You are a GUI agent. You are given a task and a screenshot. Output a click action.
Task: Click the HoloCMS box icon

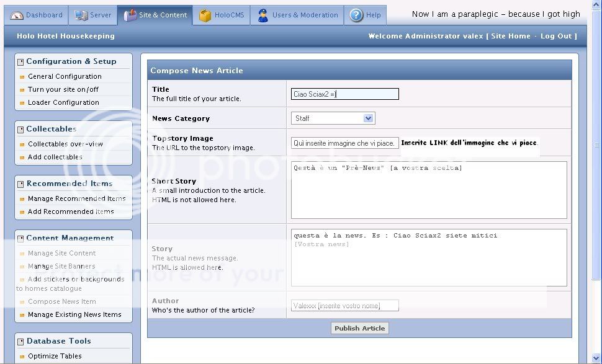point(205,15)
